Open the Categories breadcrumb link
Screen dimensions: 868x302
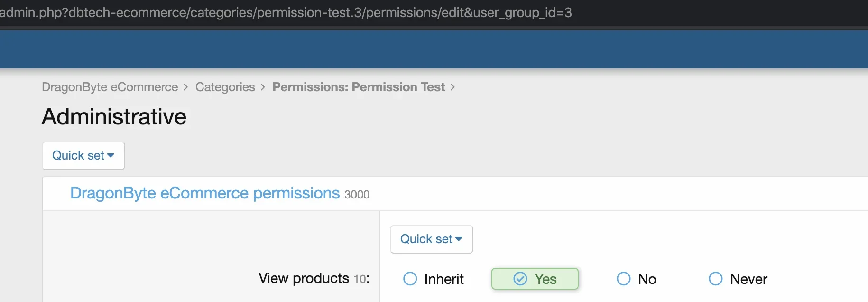point(225,87)
